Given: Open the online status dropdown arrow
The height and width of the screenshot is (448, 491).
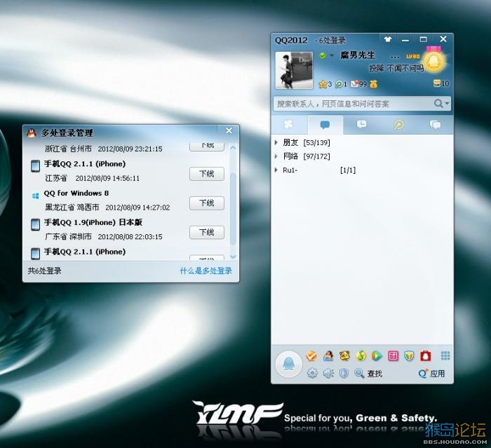Looking at the screenshot, I should pos(331,55).
